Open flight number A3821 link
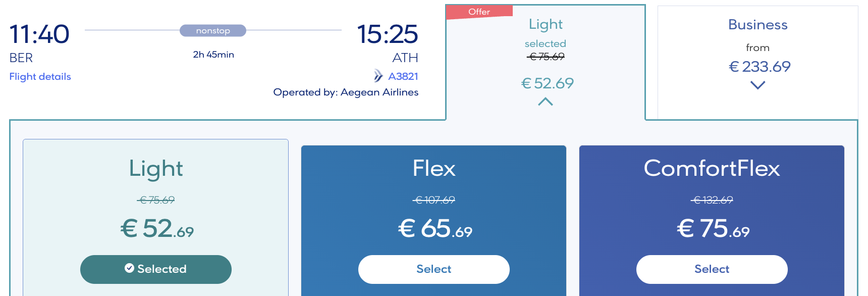 [403, 76]
